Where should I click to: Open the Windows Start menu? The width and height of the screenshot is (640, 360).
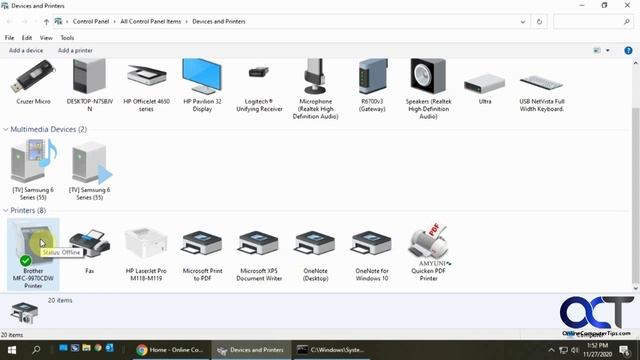(12, 350)
